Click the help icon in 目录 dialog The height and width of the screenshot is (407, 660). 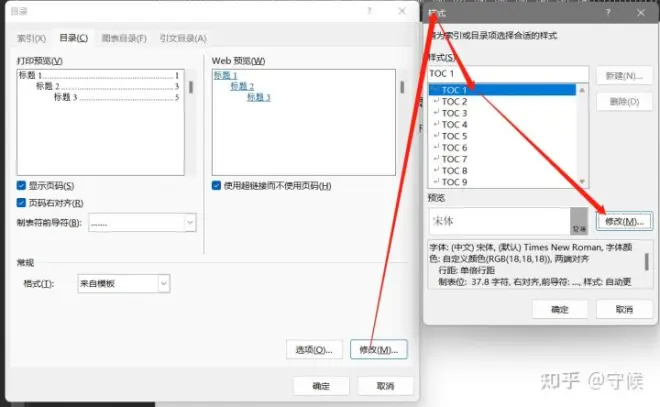click(x=369, y=11)
